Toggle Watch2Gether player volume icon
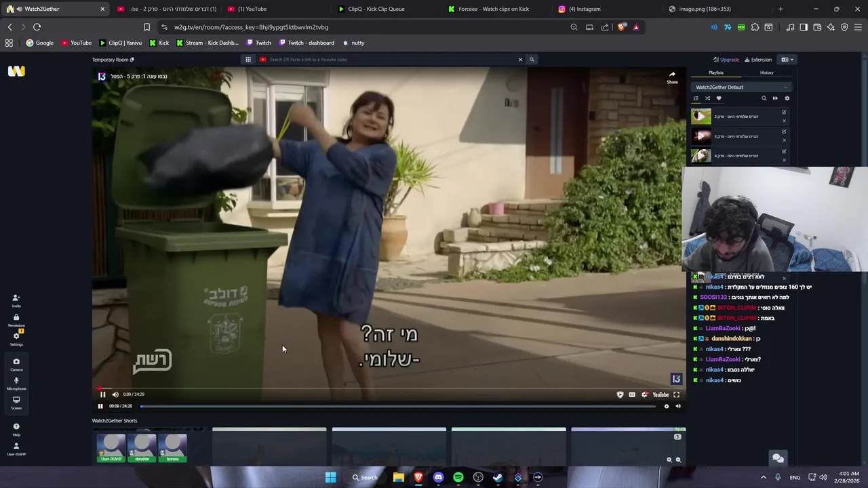This screenshot has height=488, width=868. (x=678, y=406)
